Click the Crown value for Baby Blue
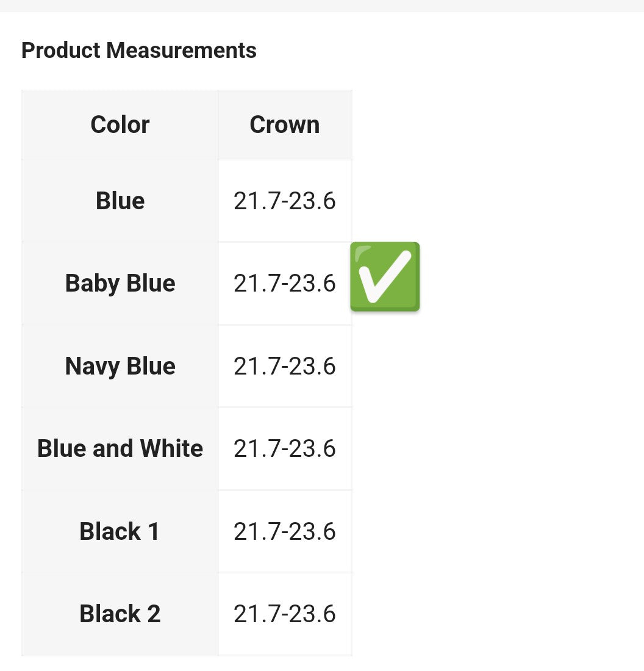This screenshot has width=644, height=671. tap(285, 284)
